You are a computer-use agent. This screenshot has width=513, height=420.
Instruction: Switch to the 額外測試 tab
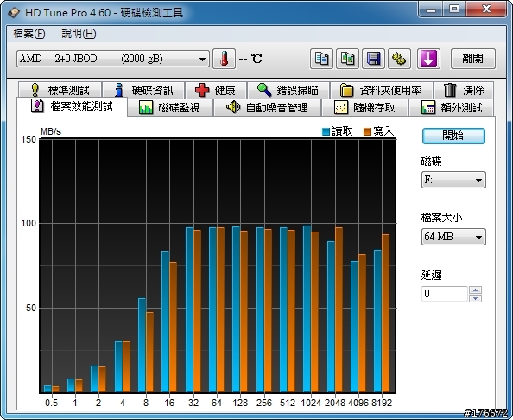pyautogui.click(x=451, y=107)
